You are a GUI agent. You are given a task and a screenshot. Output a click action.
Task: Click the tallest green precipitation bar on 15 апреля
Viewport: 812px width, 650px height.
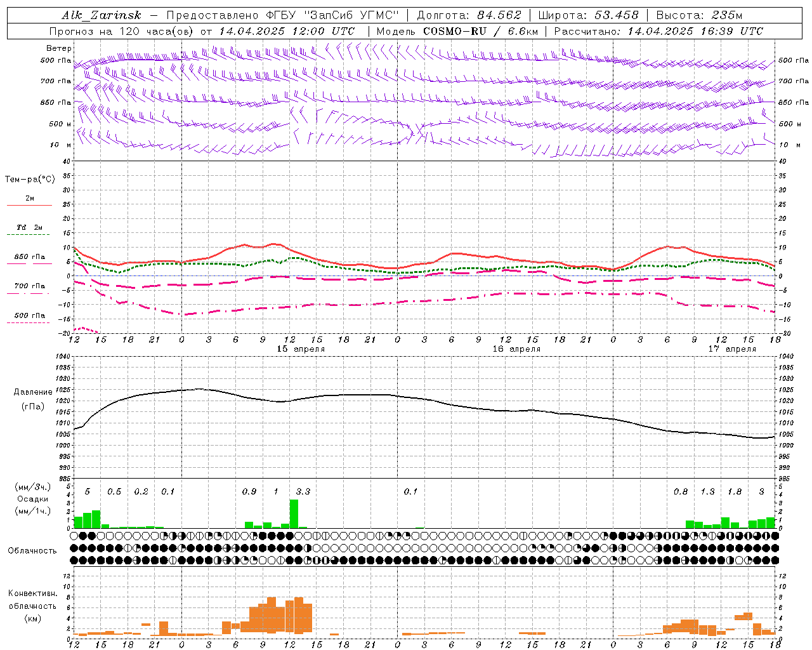pyautogui.click(x=294, y=514)
